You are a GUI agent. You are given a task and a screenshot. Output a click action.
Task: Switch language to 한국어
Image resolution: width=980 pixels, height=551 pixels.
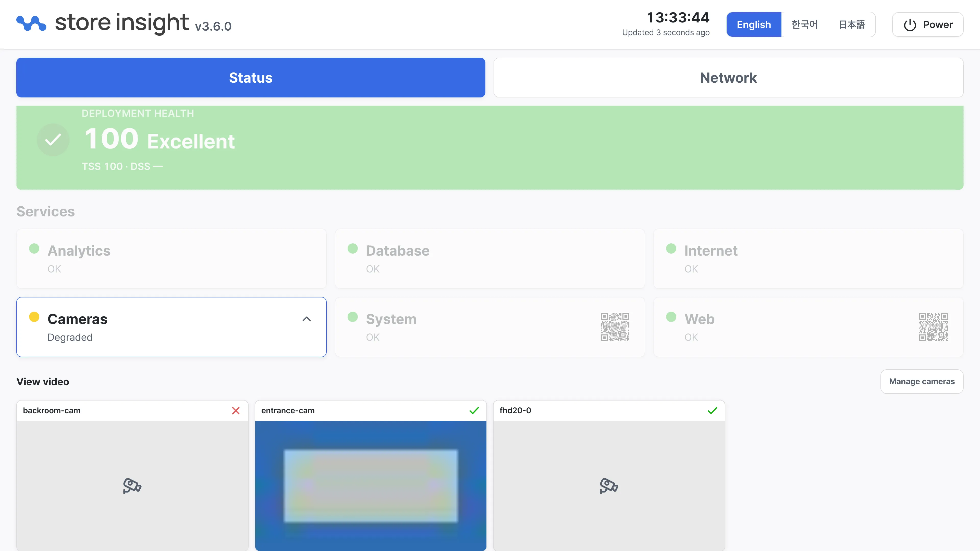click(805, 25)
